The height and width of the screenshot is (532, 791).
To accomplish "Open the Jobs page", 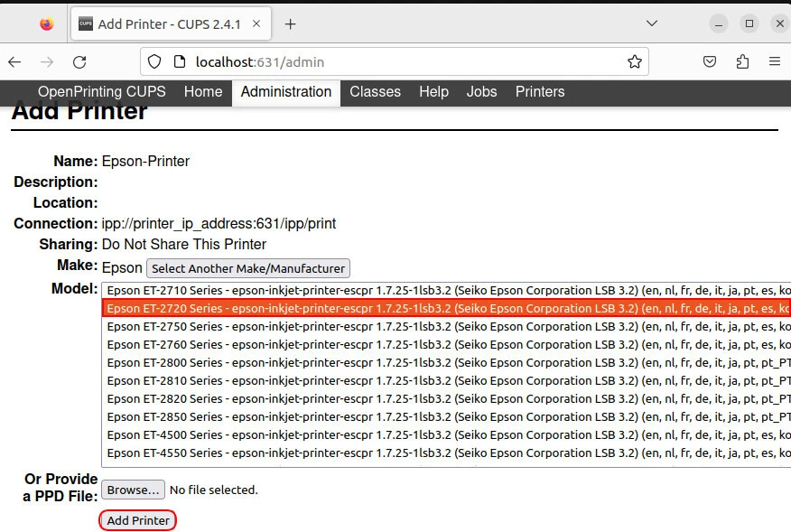I will (x=481, y=91).
